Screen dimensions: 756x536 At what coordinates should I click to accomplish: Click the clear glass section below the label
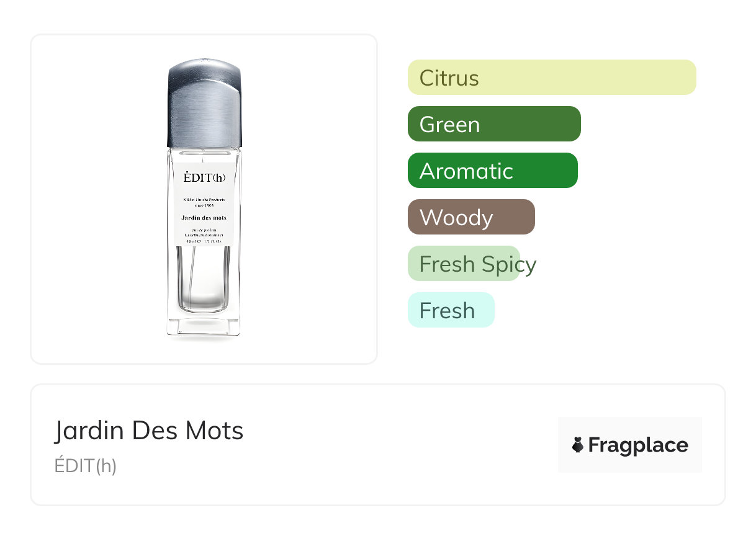pyautogui.click(x=204, y=279)
